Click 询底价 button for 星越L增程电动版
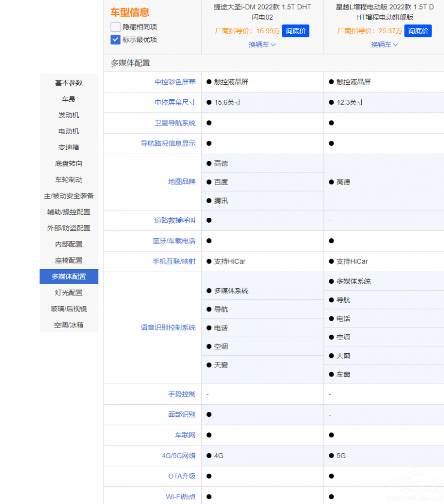This screenshot has height=504, width=444. (418, 31)
